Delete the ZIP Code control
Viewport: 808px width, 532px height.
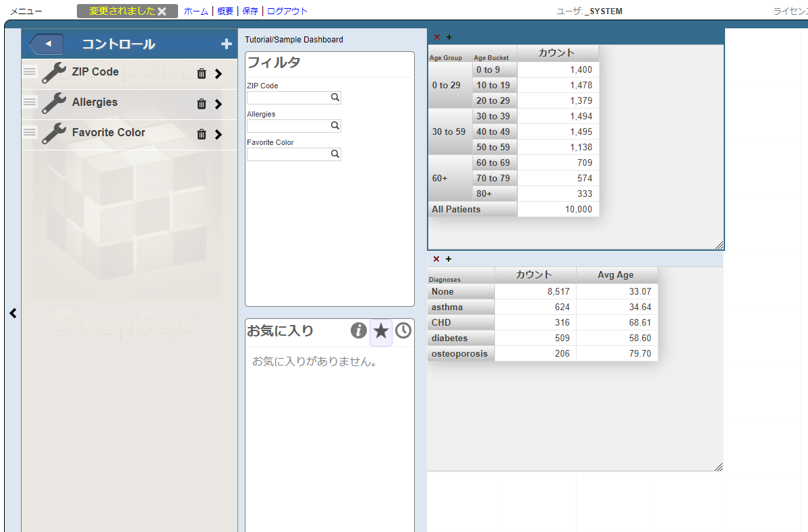[x=201, y=73]
